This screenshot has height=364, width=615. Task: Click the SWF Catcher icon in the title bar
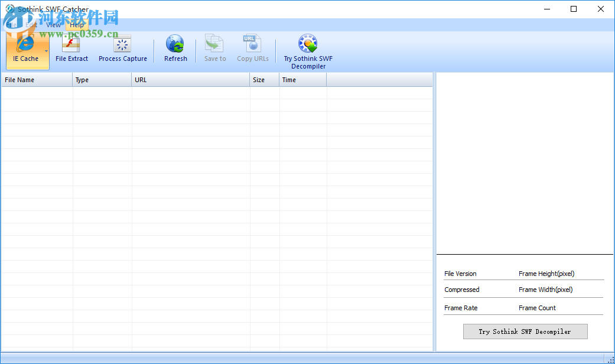[x=9, y=9]
